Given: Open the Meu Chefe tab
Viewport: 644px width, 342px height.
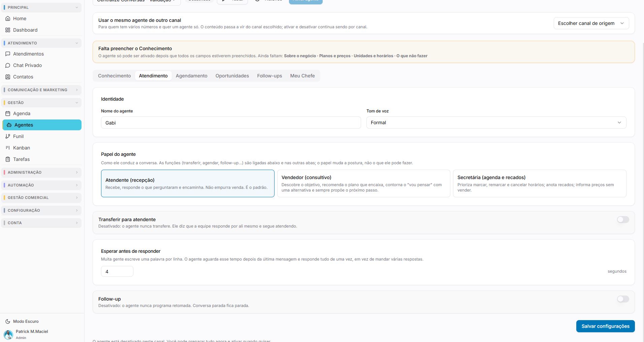Looking at the screenshot, I should tap(302, 76).
